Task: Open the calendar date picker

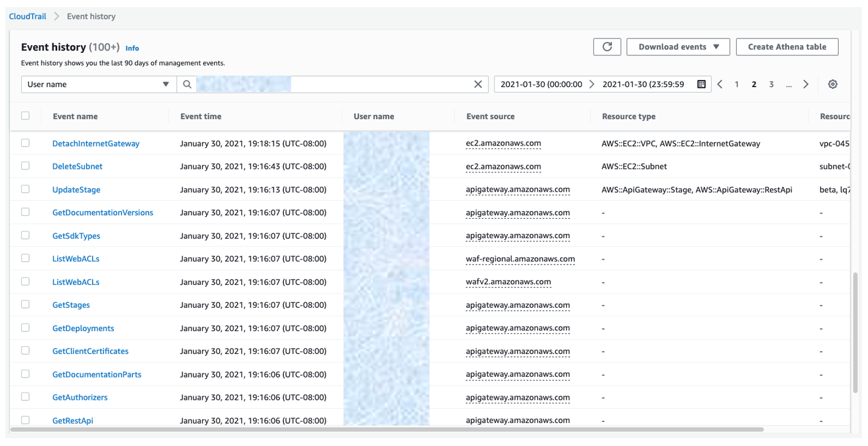Action: pos(701,84)
